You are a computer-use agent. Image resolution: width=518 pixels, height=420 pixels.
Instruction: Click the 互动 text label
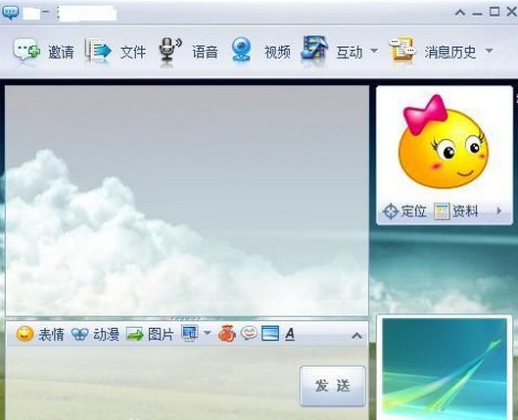click(350, 52)
